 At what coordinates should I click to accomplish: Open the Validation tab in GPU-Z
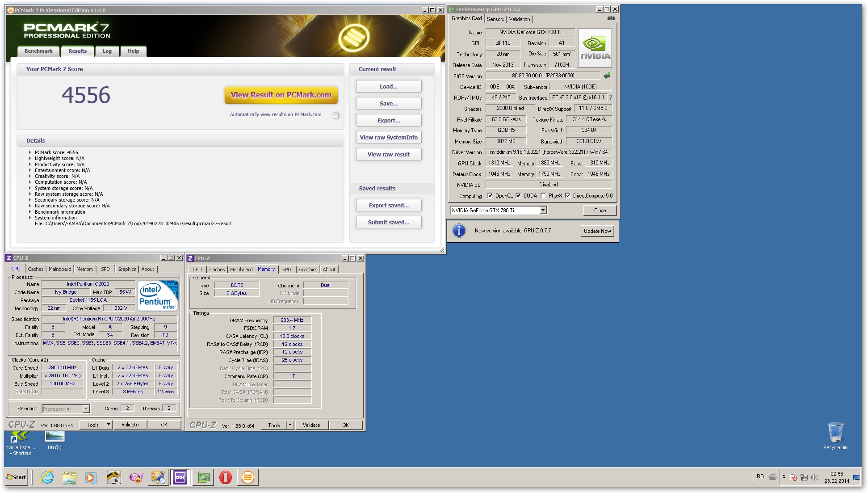tap(520, 19)
